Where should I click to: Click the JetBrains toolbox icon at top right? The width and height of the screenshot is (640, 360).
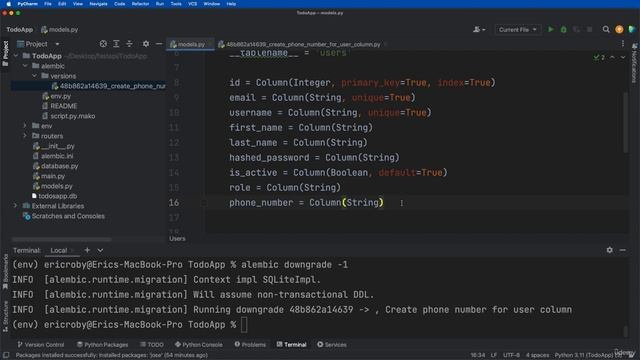pos(632,29)
